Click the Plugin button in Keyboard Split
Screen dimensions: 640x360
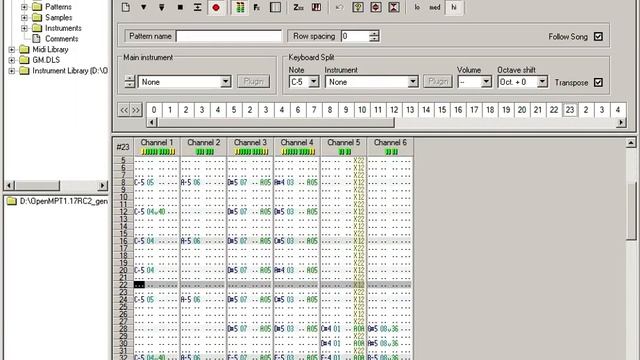pyautogui.click(x=438, y=81)
